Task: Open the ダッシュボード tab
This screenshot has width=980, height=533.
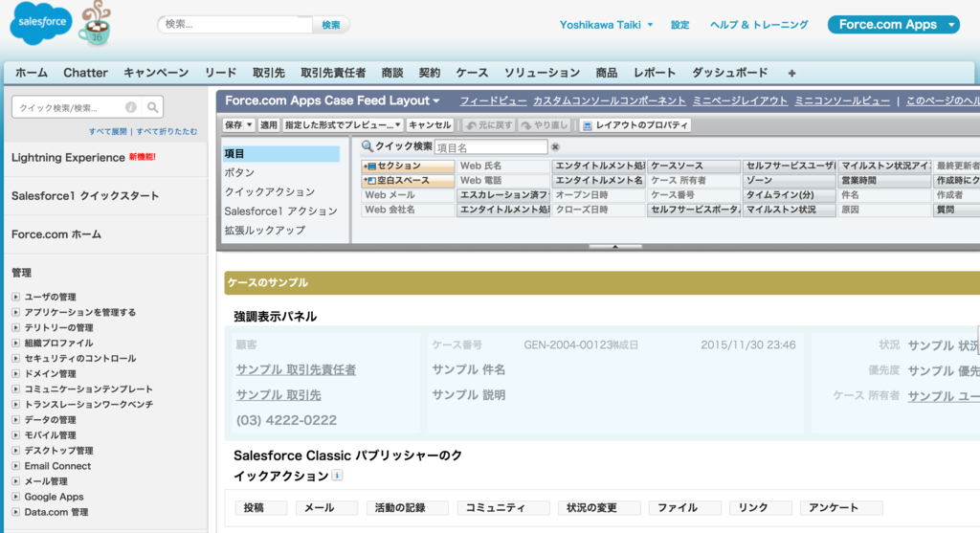Action: (x=729, y=73)
